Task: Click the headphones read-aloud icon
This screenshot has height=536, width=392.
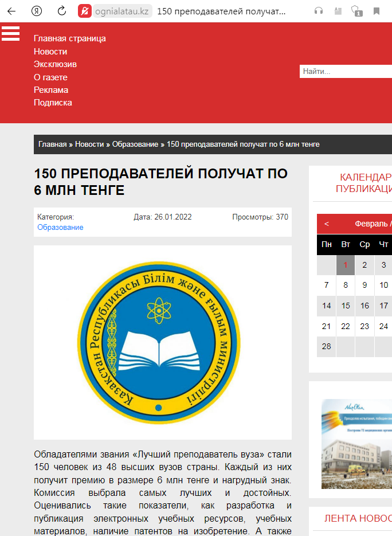Action: click(x=319, y=11)
